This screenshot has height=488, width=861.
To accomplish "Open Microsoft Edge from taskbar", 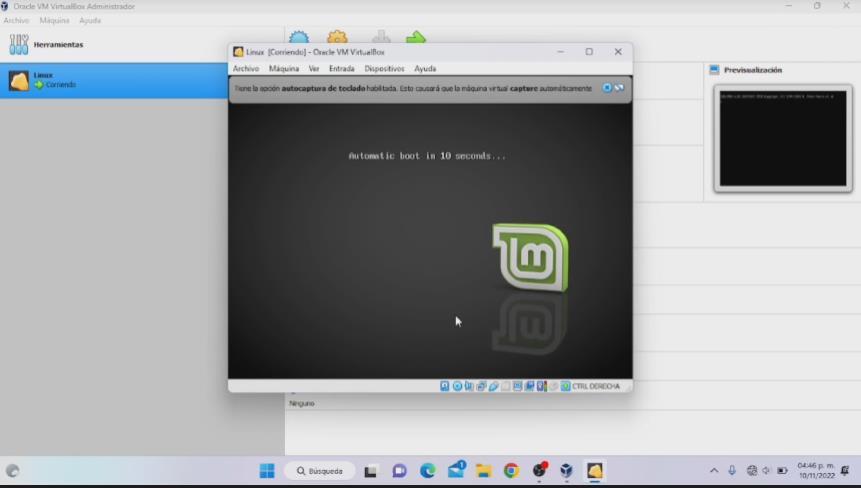I will (427, 471).
